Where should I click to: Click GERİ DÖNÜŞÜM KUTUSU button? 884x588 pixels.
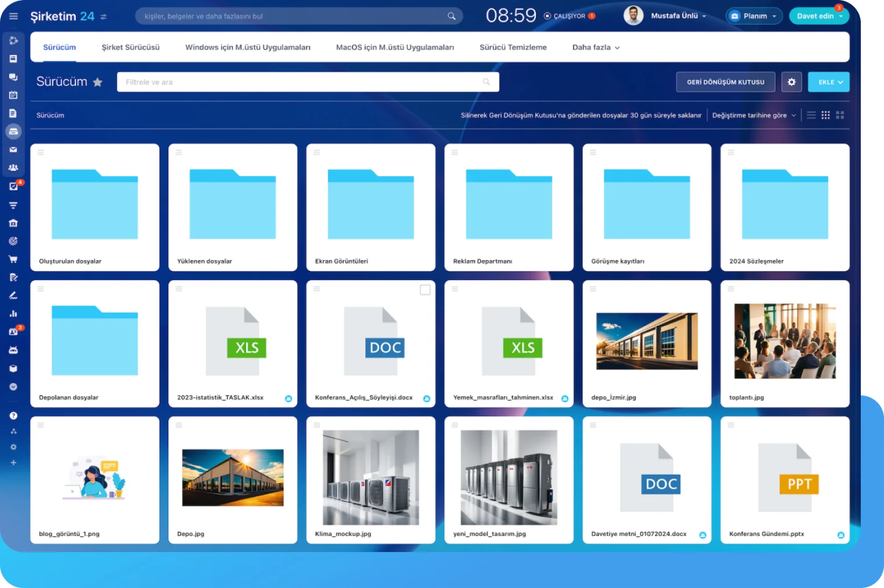(725, 82)
